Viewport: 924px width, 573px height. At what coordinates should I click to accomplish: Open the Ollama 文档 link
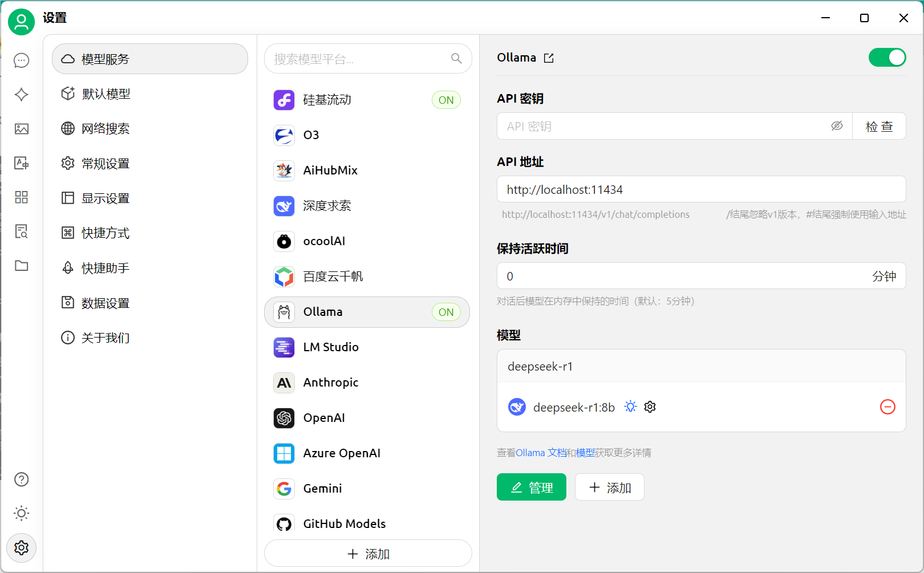(x=541, y=453)
